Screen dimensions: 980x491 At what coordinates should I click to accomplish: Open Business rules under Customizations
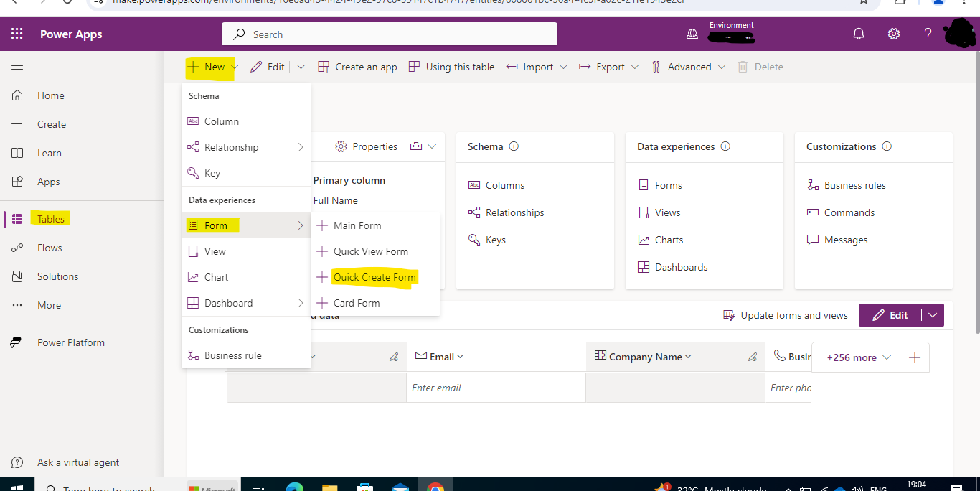point(854,184)
